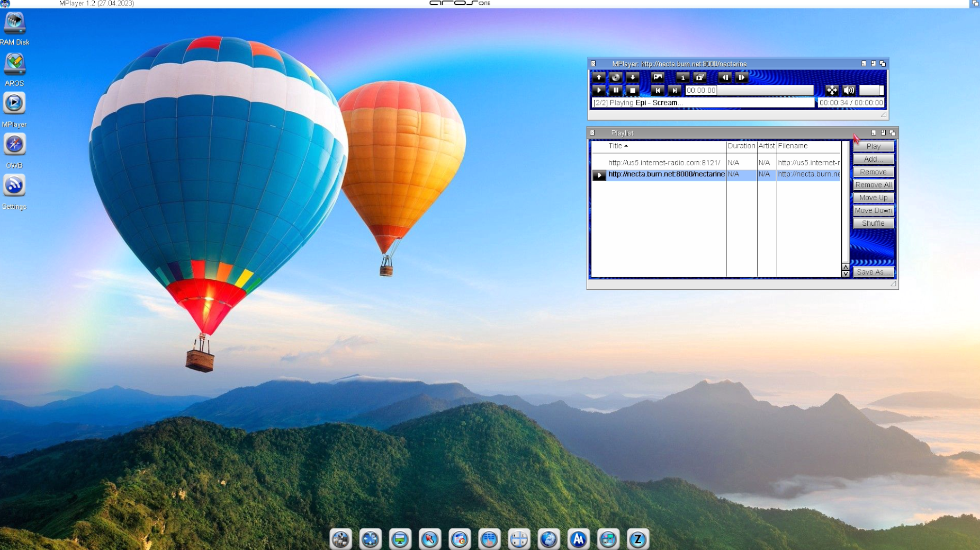Open the info (i) button in MPlayer
980x550 pixels.
click(x=683, y=77)
